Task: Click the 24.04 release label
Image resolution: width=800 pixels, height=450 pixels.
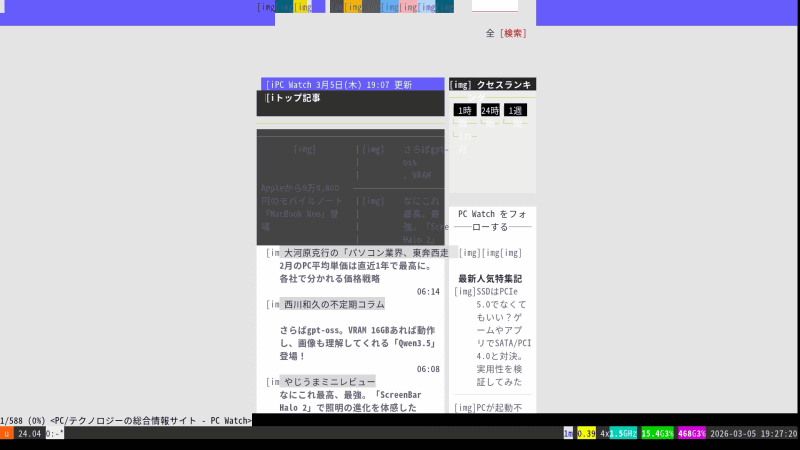Action: pyautogui.click(x=29, y=434)
